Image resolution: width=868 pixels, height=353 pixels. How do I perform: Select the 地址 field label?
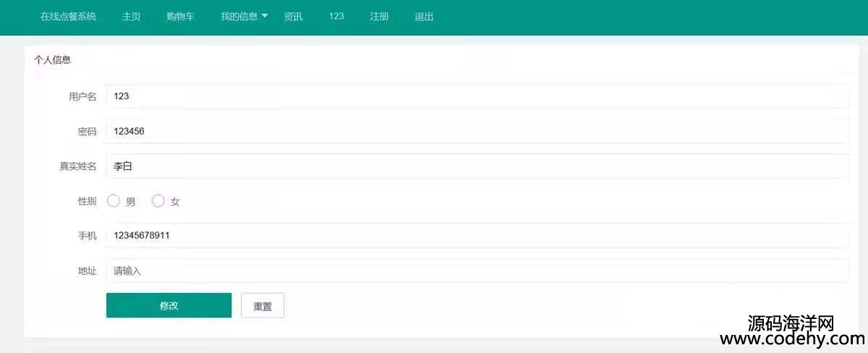[87, 271]
